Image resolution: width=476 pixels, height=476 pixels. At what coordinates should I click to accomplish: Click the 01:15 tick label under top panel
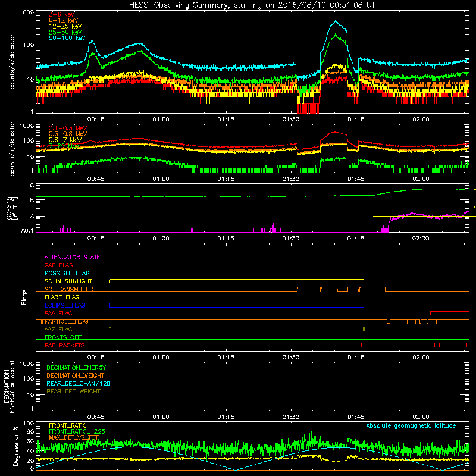226,120
